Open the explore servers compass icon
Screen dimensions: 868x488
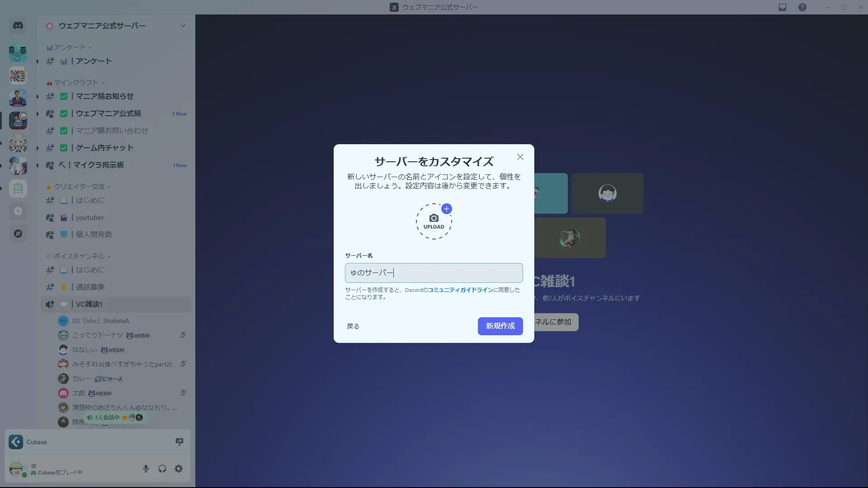[18, 234]
